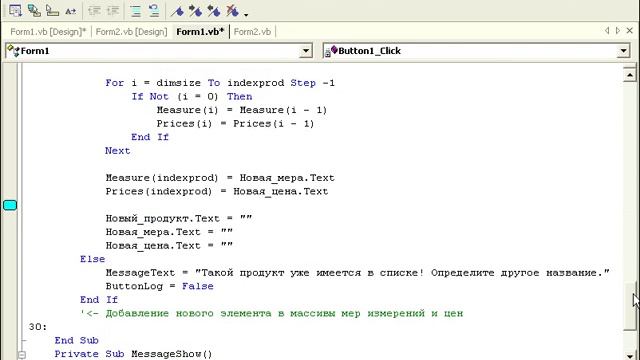Click the 'End Sub' line
Screen dimensions: 640x360
pyautogui.click(x=76, y=340)
